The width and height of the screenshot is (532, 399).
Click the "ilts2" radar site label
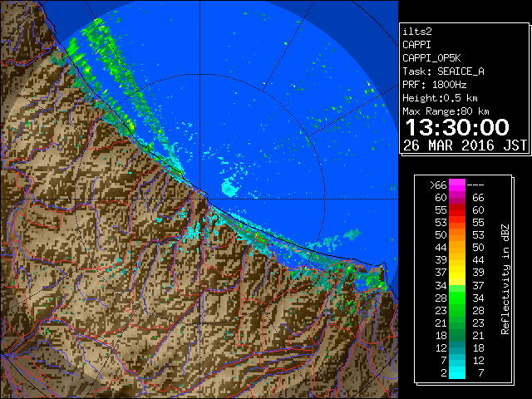(417, 32)
